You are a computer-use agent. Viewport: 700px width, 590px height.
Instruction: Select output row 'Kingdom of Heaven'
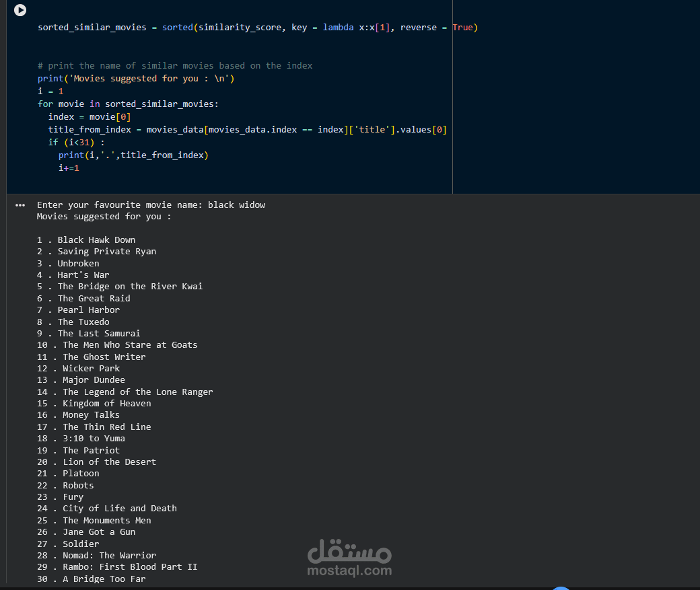coord(94,404)
